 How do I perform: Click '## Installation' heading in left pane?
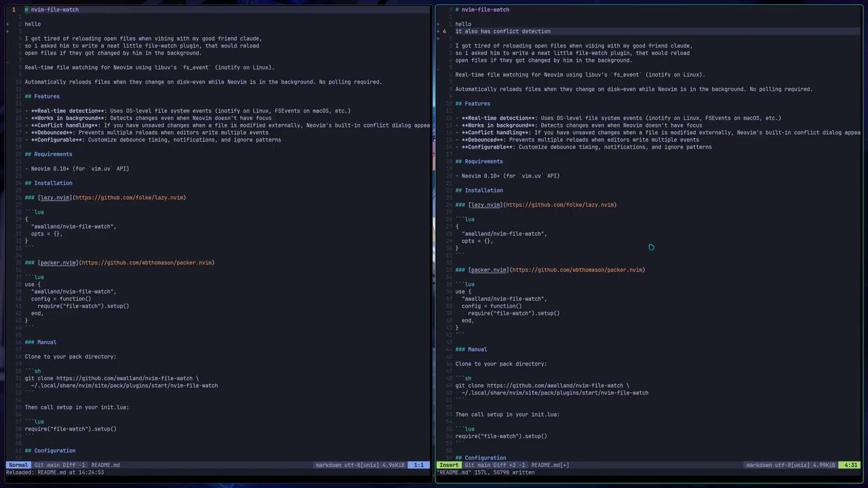(x=48, y=183)
